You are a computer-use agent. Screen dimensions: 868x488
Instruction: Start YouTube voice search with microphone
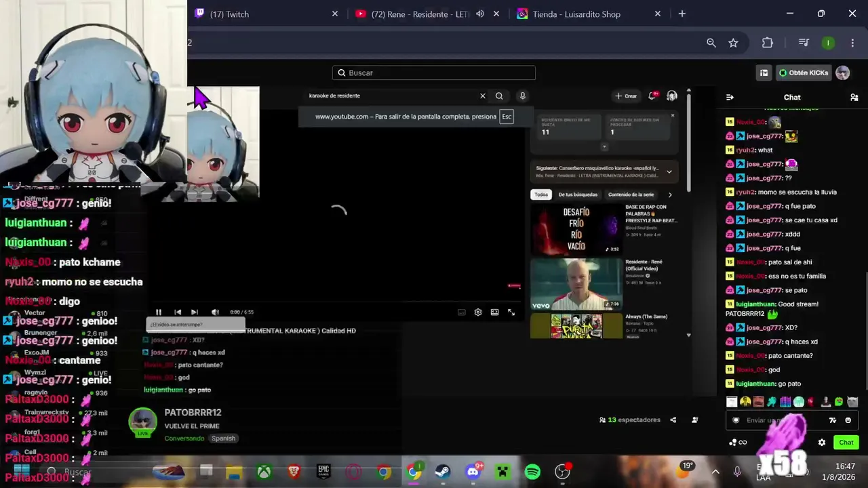tap(522, 96)
